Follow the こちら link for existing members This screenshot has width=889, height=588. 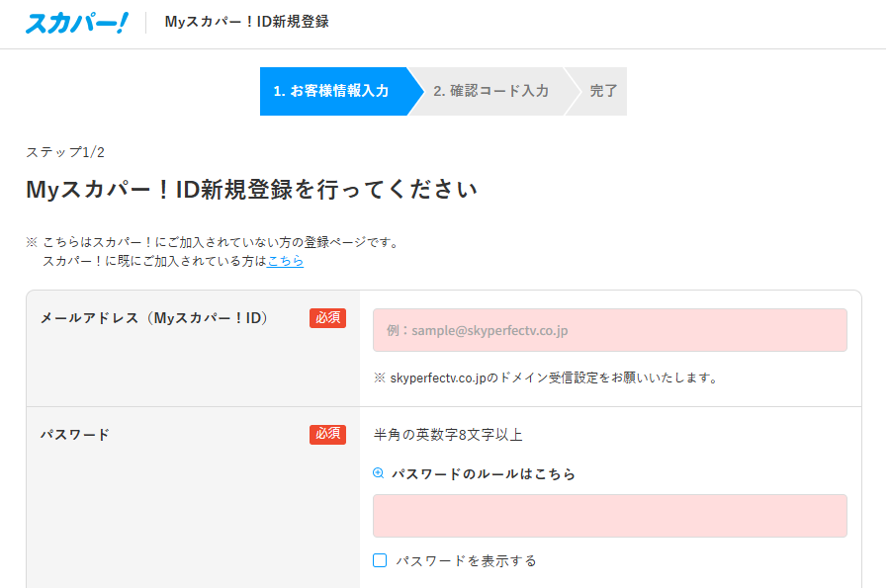pyautogui.click(x=285, y=261)
